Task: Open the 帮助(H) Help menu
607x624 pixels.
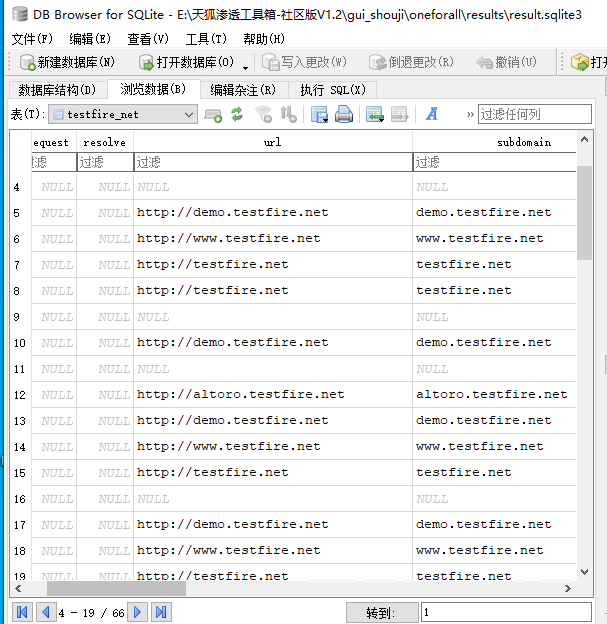Action: [x=264, y=39]
